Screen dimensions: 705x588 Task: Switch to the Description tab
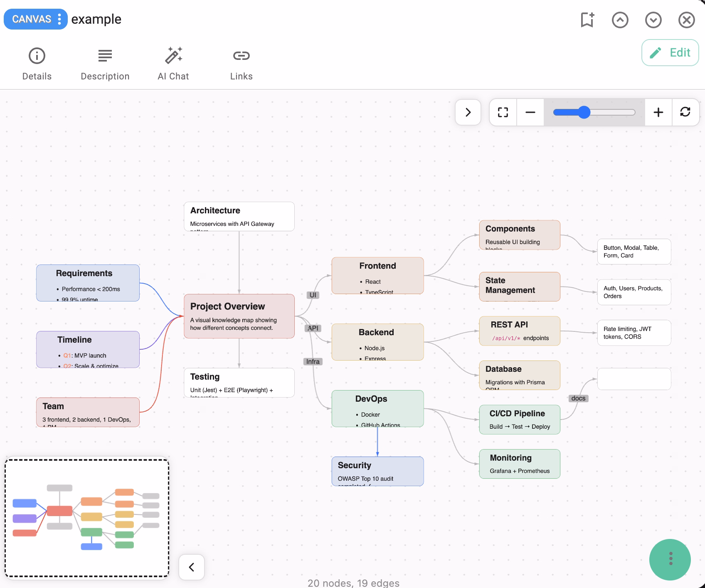[x=104, y=62]
